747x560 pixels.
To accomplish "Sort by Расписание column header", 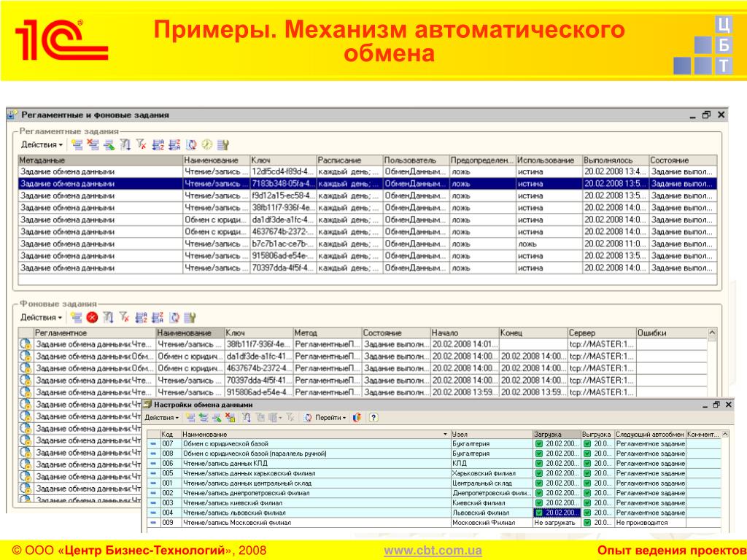I will pos(349,160).
